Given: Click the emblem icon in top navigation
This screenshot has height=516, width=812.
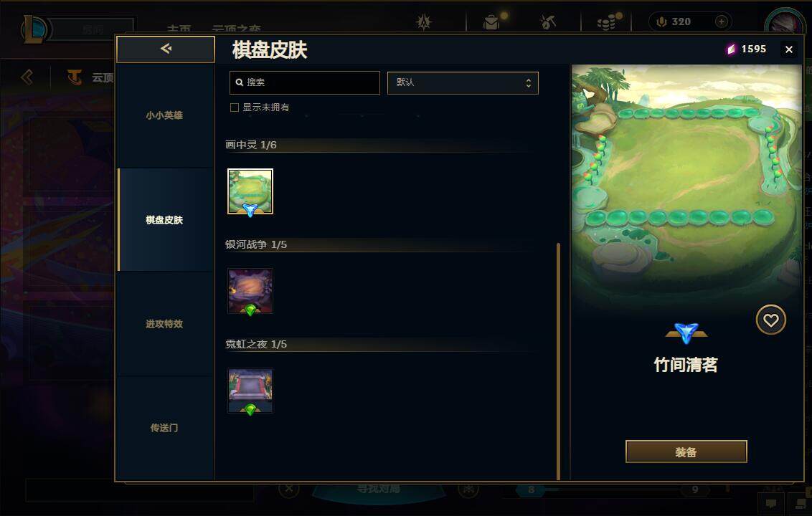Looking at the screenshot, I should tap(424, 21).
